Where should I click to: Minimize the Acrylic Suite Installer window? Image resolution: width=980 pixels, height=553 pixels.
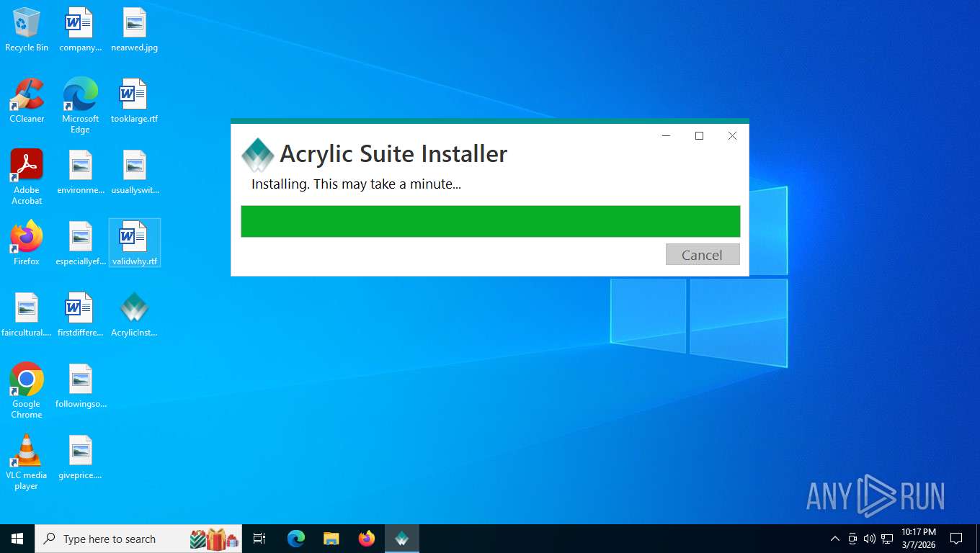pyautogui.click(x=666, y=135)
